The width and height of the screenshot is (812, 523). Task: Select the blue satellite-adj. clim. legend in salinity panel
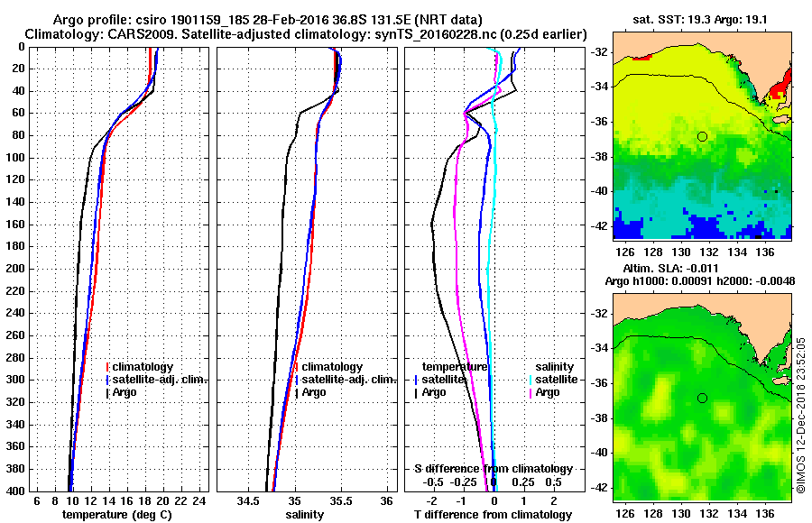point(346,380)
